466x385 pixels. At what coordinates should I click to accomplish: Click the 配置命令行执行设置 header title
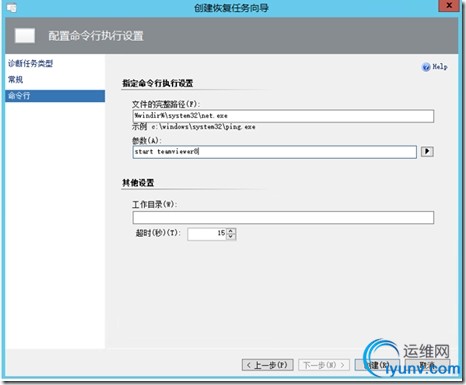[96, 36]
